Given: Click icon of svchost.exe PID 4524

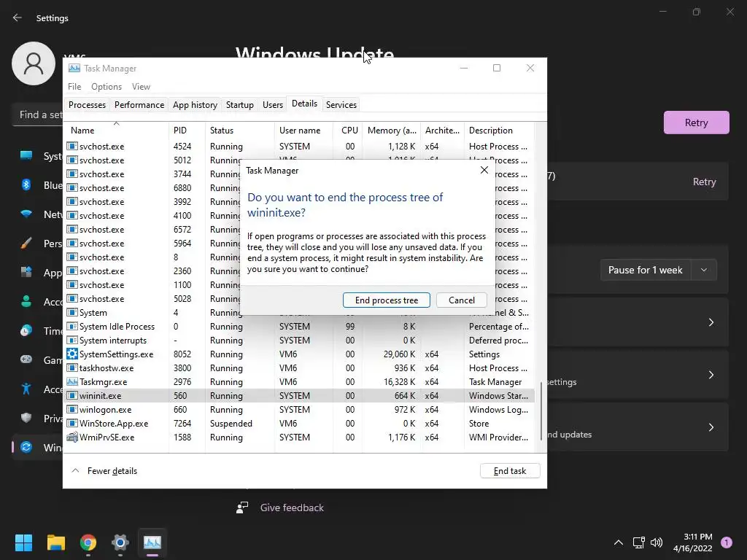Looking at the screenshot, I should pos(72,146).
